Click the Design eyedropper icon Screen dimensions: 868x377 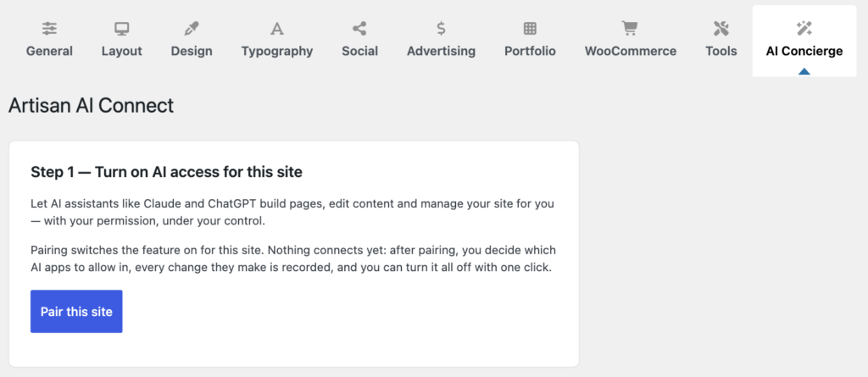pos(192,28)
